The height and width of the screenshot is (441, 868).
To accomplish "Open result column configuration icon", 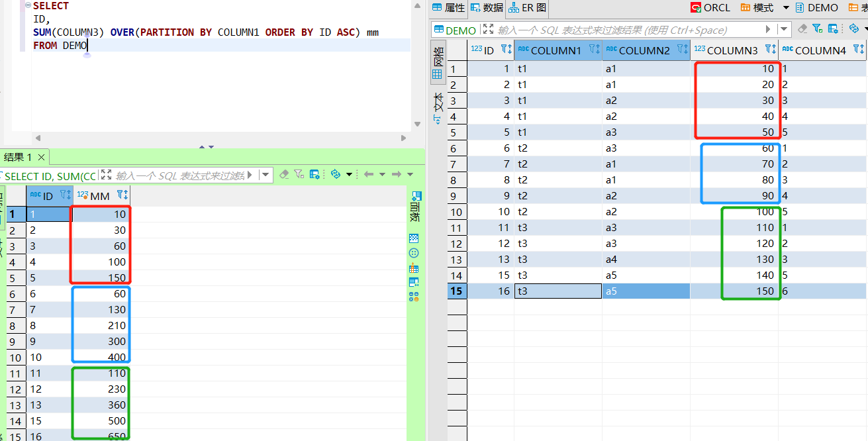I will (x=314, y=174).
